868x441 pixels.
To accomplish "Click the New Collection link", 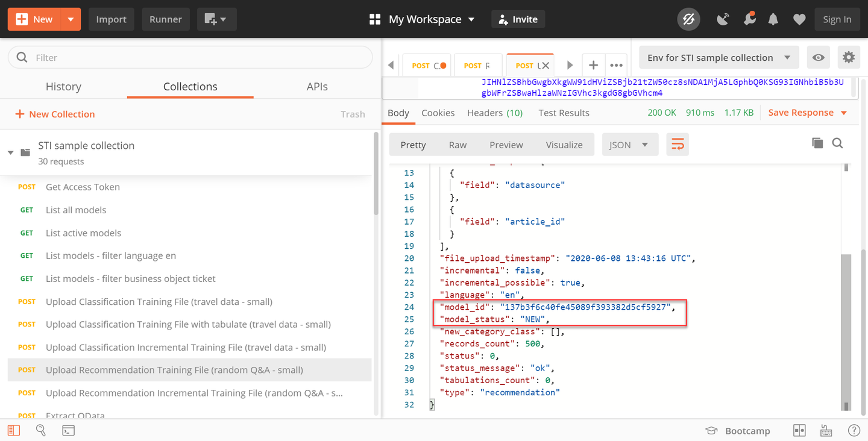I will coord(55,114).
